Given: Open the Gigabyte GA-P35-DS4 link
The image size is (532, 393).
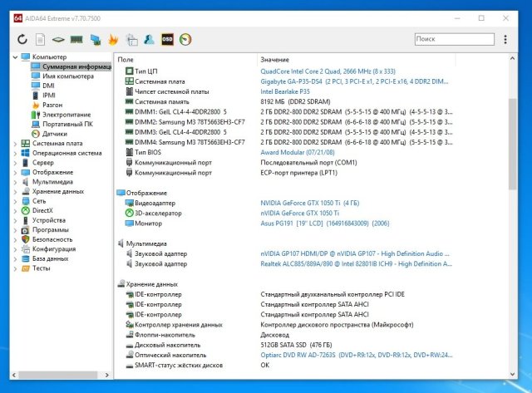Looking at the screenshot, I should point(354,81).
